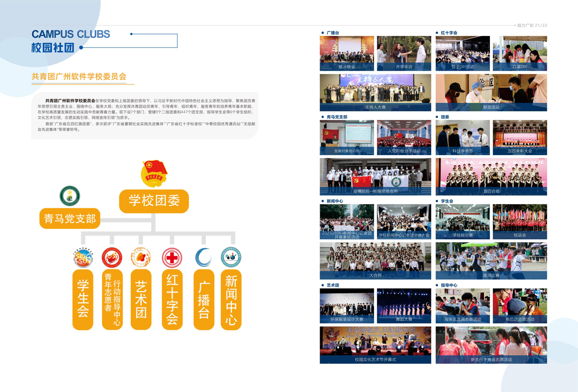Select the orange 新闻中心 box in the org chart
Image resolution: width=578 pixels, height=392 pixels.
pos(231,299)
